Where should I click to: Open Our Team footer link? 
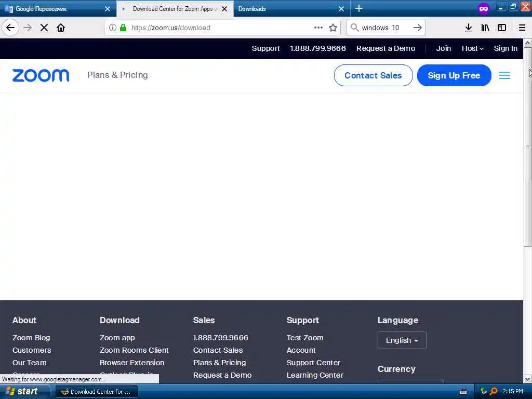tap(29, 363)
